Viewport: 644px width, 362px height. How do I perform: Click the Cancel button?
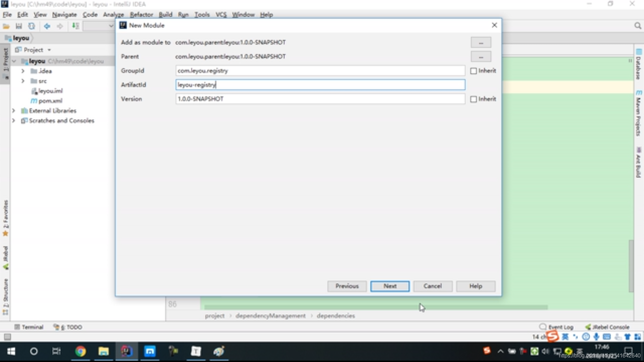433,286
